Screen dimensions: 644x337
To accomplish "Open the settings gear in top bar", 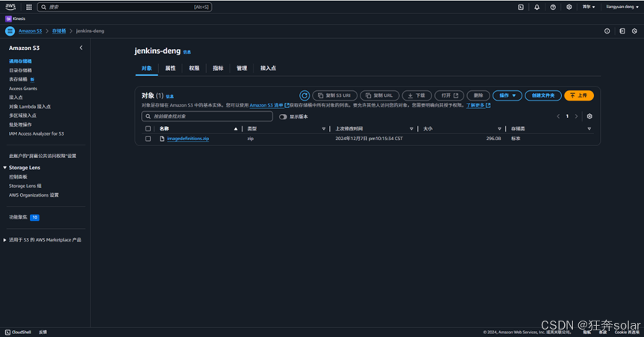I will coord(569,7).
